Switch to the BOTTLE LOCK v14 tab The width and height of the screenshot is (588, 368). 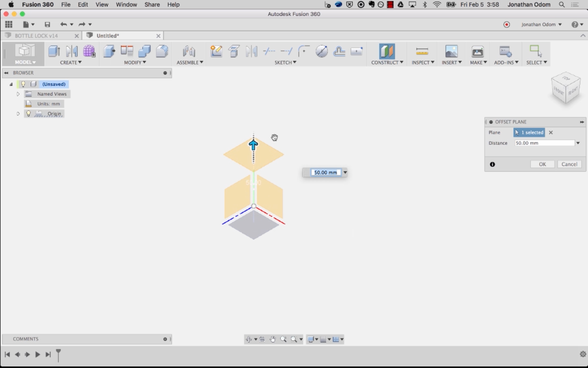(x=36, y=36)
